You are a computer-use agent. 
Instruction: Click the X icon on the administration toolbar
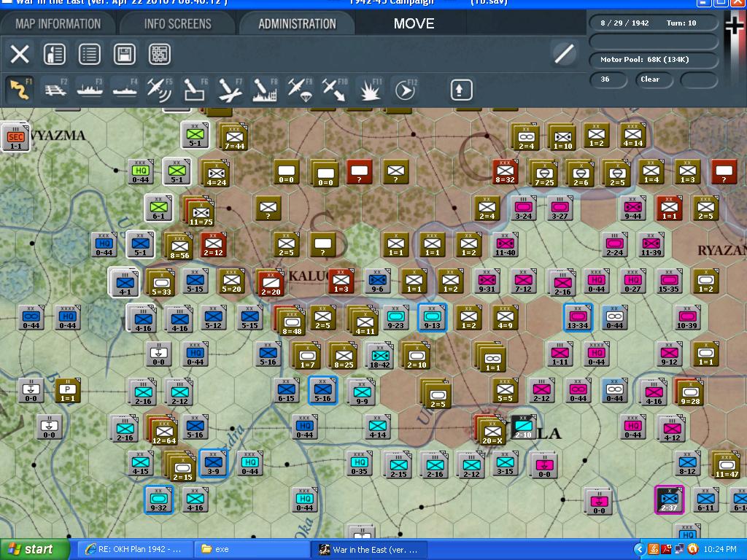point(20,54)
